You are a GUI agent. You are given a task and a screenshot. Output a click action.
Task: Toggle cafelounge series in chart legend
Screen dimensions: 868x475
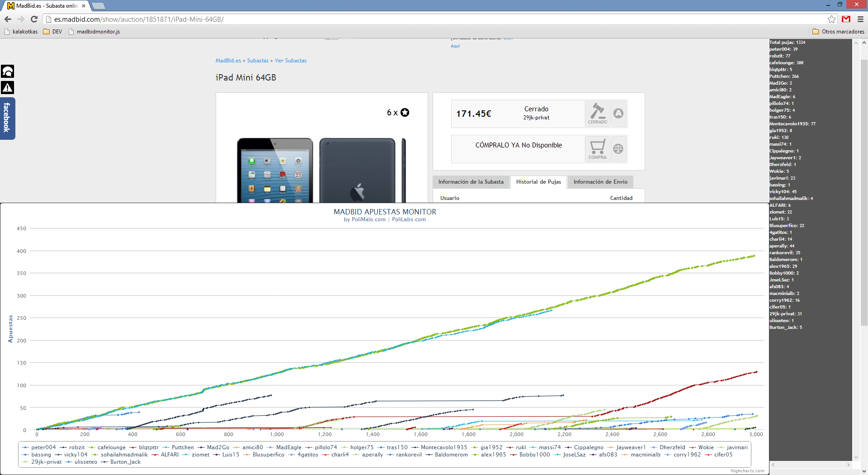click(107, 447)
